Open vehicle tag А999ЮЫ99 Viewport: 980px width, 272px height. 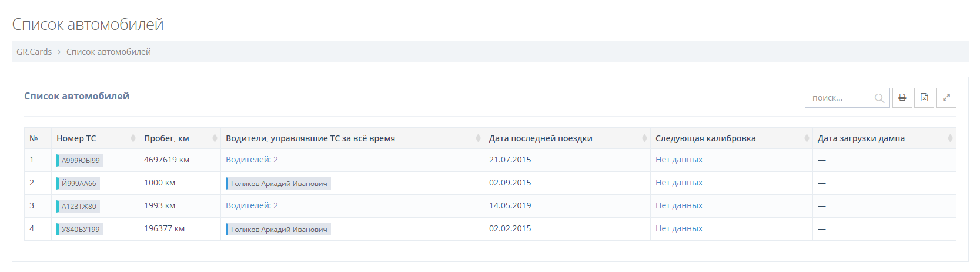point(80,160)
